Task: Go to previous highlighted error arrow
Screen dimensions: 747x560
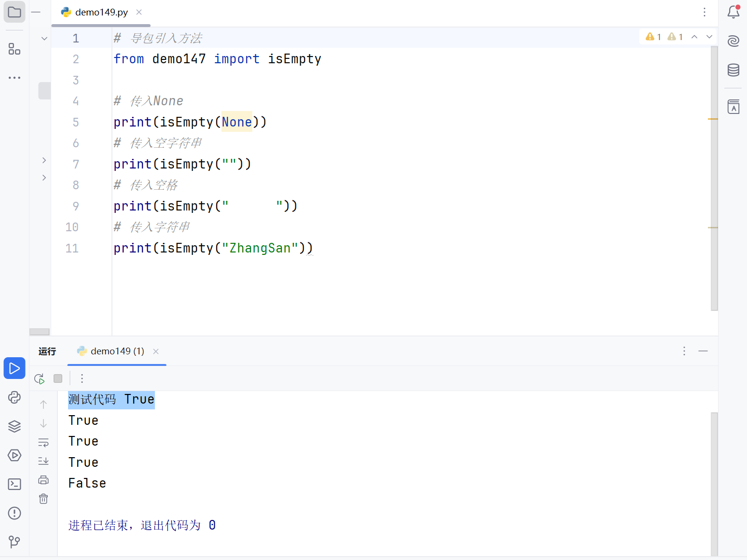Action: tap(694, 37)
